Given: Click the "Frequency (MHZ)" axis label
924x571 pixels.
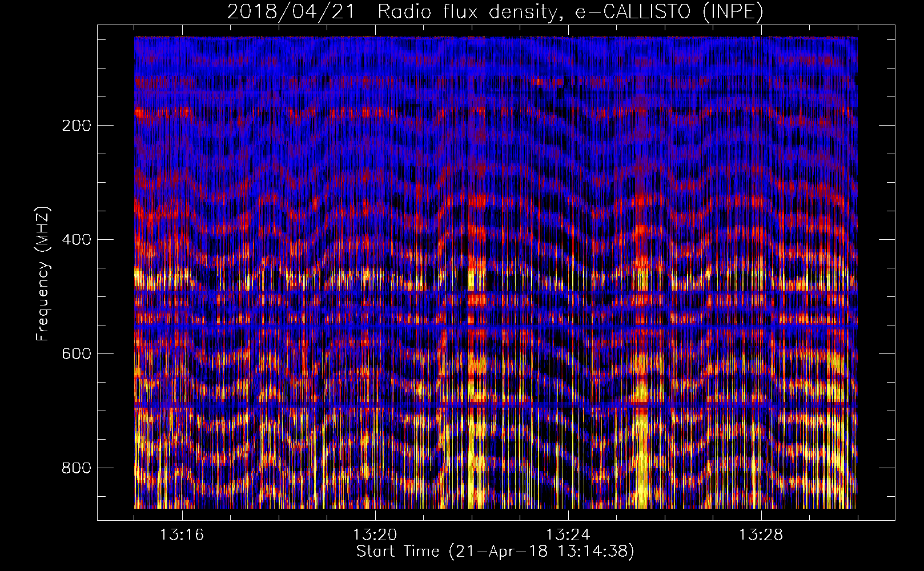Looking at the screenshot, I should (43, 274).
